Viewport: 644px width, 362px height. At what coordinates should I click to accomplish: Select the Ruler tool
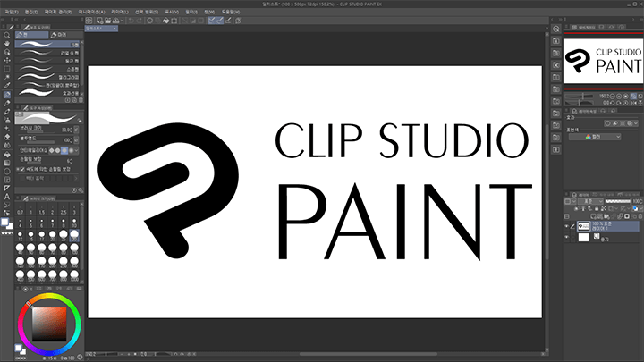point(7,189)
